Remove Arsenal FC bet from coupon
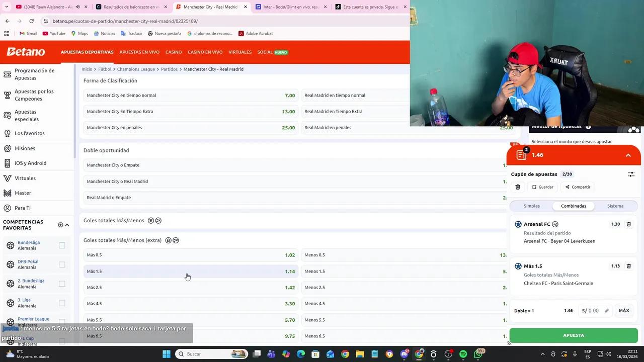 pyautogui.click(x=628, y=224)
